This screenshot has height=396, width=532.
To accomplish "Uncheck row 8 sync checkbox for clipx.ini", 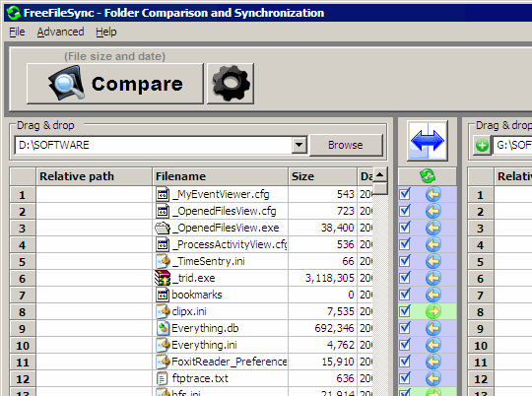I will [x=405, y=311].
